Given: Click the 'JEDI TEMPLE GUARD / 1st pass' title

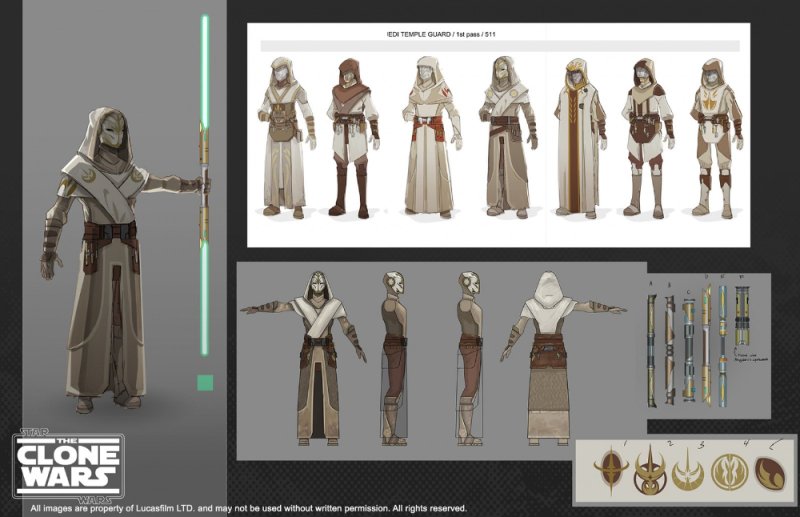Looking at the screenshot, I should (x=441, y=34).
